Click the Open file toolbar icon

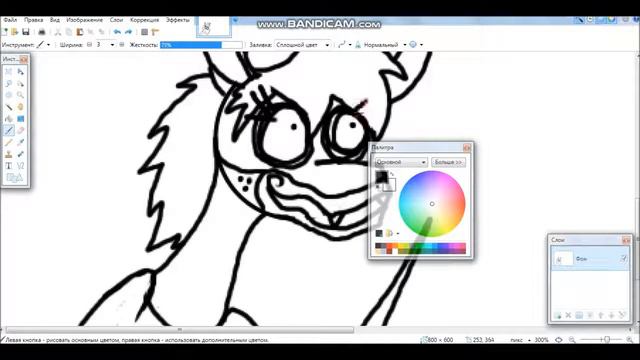click(15, 32)
